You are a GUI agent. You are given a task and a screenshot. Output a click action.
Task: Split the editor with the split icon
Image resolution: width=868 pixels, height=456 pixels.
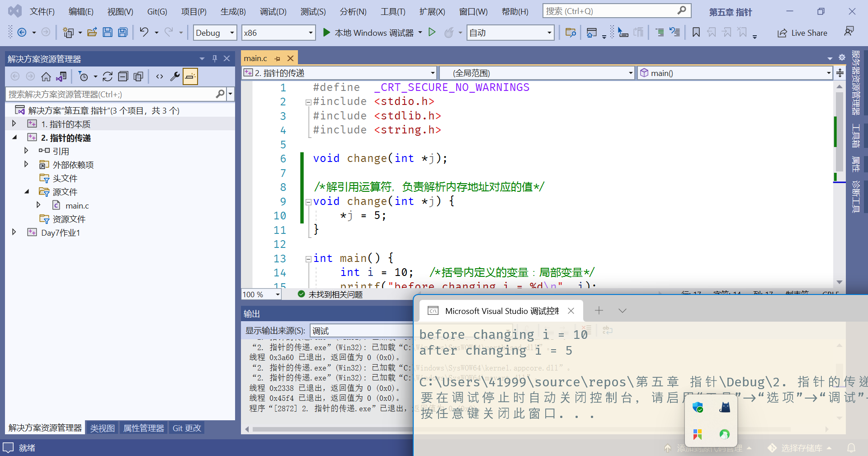click(840, 73)
